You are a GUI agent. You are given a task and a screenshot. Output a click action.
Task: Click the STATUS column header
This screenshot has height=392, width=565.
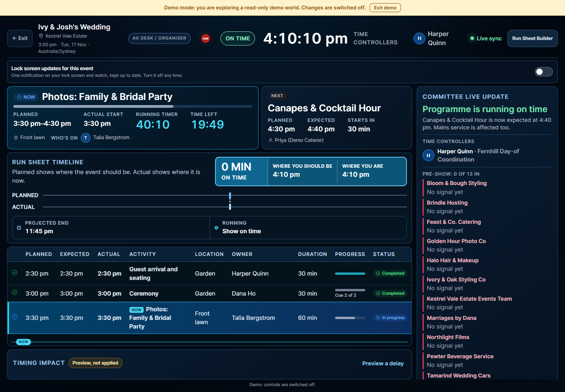pos(384,254)
